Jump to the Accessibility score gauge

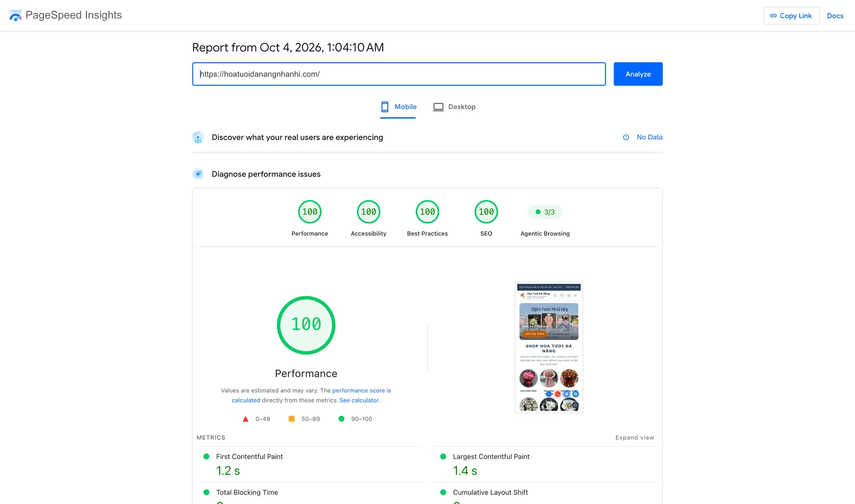click(x=369, y=212)
